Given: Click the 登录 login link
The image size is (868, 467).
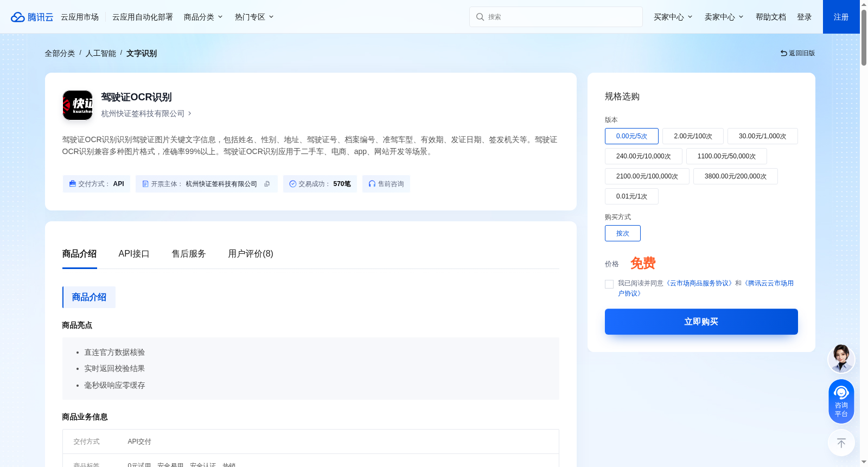Looking at the screenshot, I should [805, 17].
